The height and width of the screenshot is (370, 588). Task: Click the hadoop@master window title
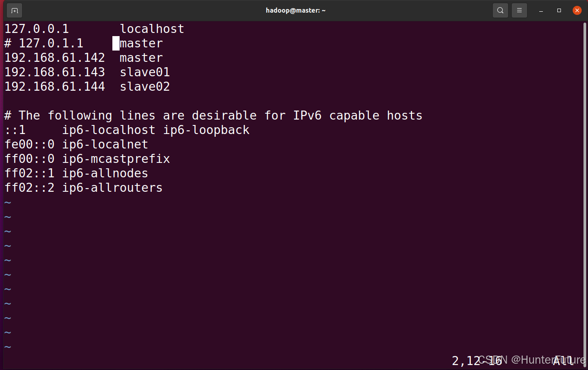296,10
